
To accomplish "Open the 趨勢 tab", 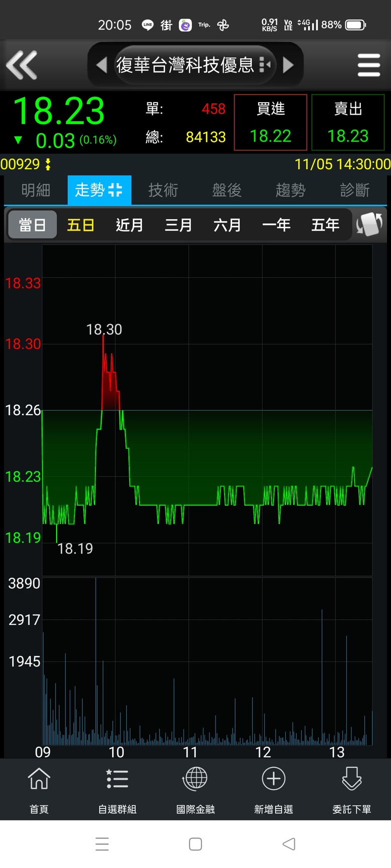I will click(x=290, y=190).
